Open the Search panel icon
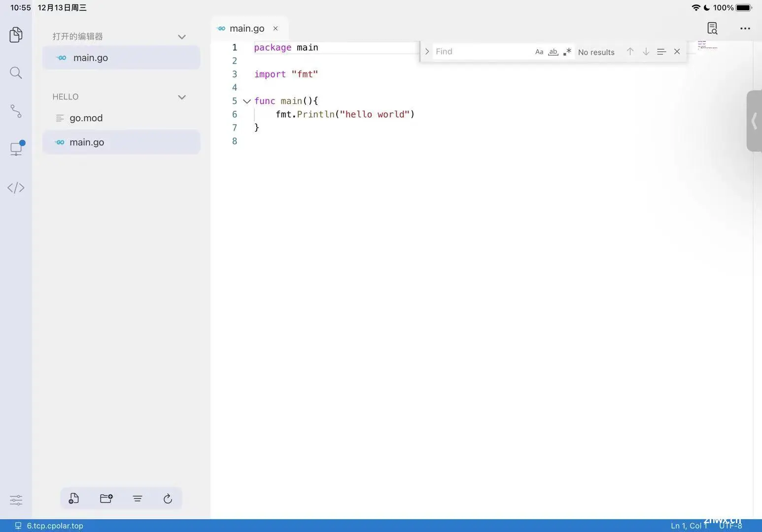The height and width of the screenshot is (532, 762). point(16,73)
